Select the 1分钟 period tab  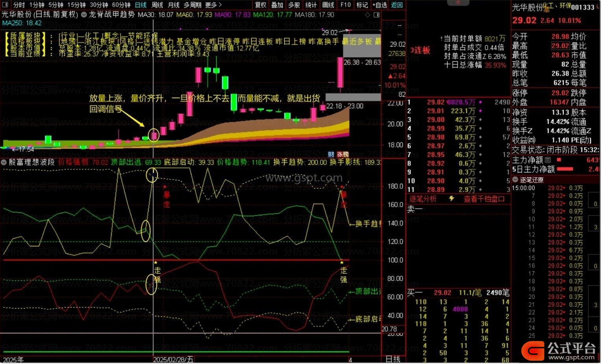pos(37,5)
